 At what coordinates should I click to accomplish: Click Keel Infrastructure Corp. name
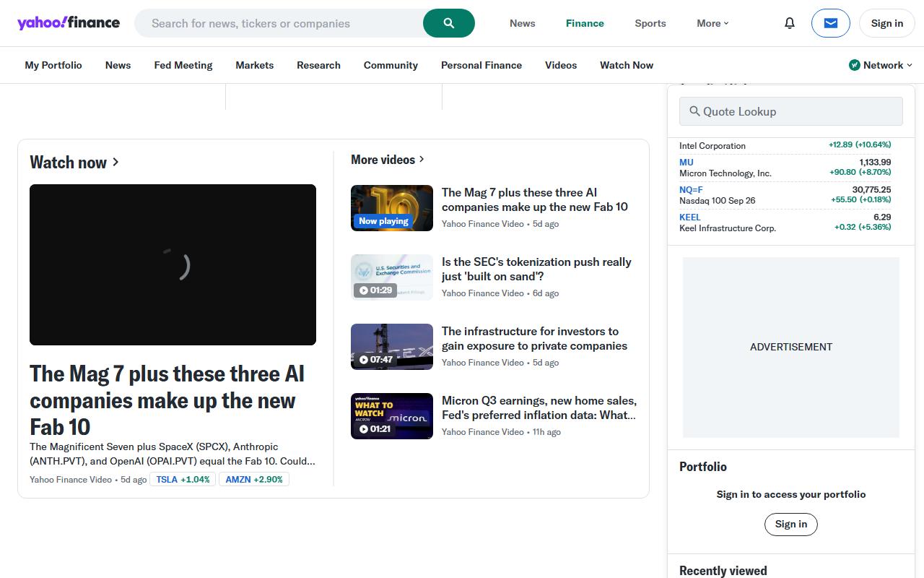click(728, 228)
